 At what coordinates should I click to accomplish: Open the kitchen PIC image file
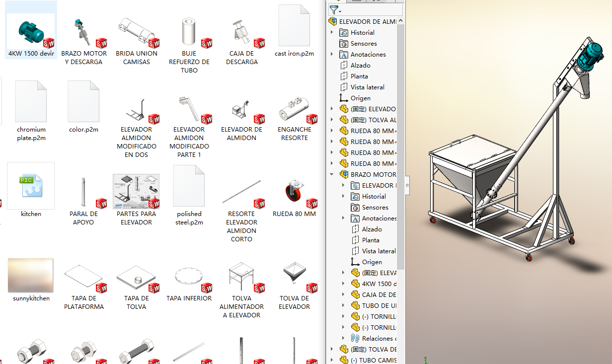[31, 186]
